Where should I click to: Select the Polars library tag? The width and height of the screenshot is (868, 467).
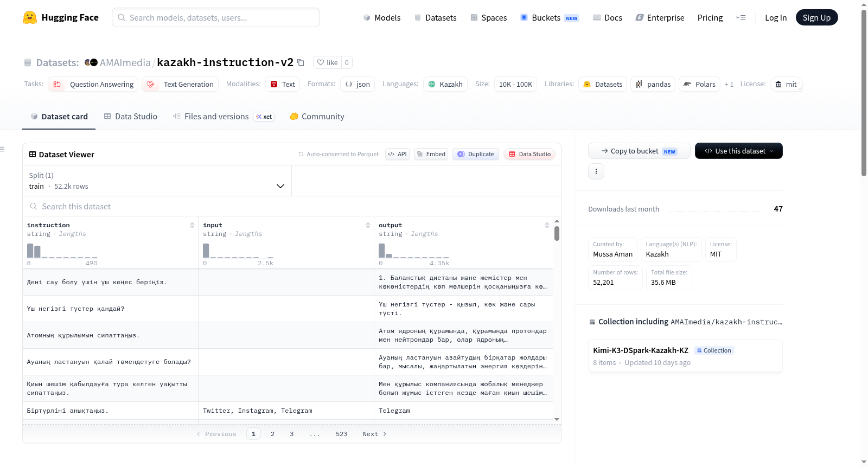699,84
